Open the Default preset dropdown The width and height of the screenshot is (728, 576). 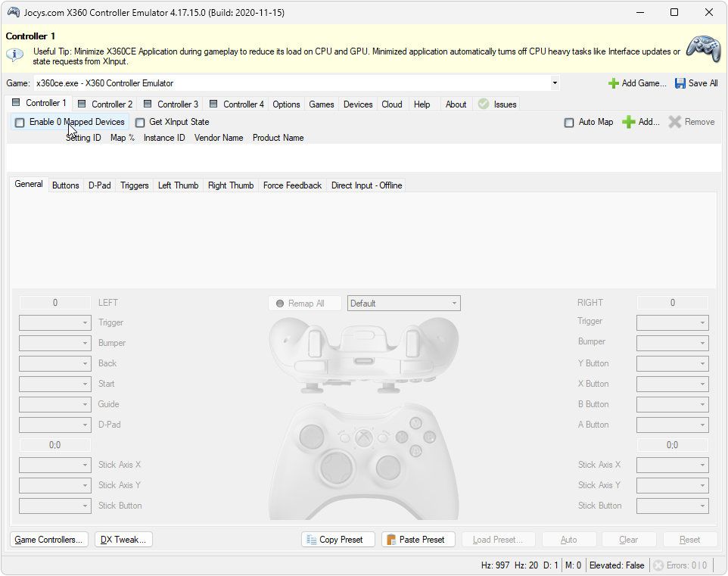click(x=404, y=304)
